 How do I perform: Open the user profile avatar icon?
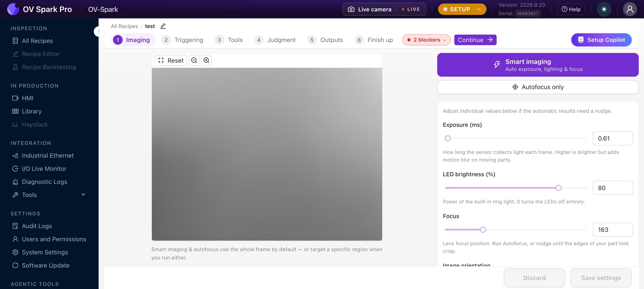click(x=630, y=9)
